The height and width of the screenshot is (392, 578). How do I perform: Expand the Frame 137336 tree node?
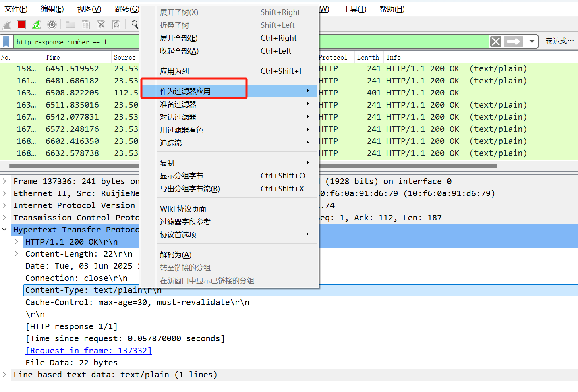[4, 181]
